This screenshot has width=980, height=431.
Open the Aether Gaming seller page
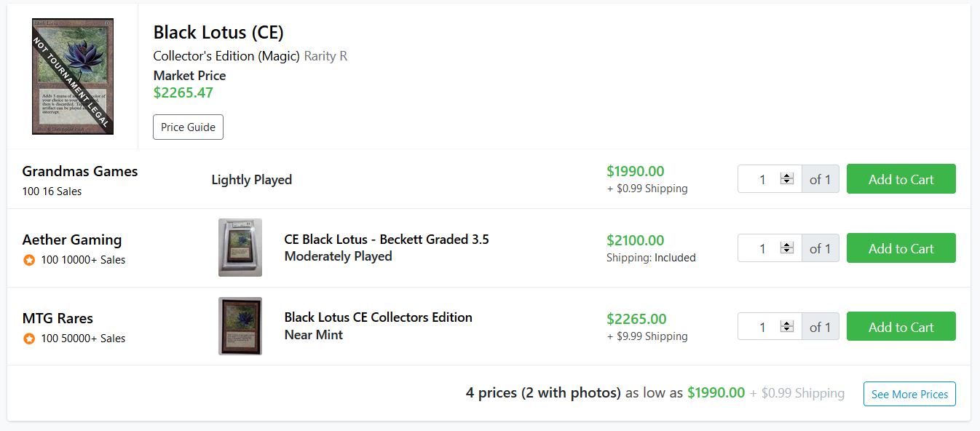(72, 240)
